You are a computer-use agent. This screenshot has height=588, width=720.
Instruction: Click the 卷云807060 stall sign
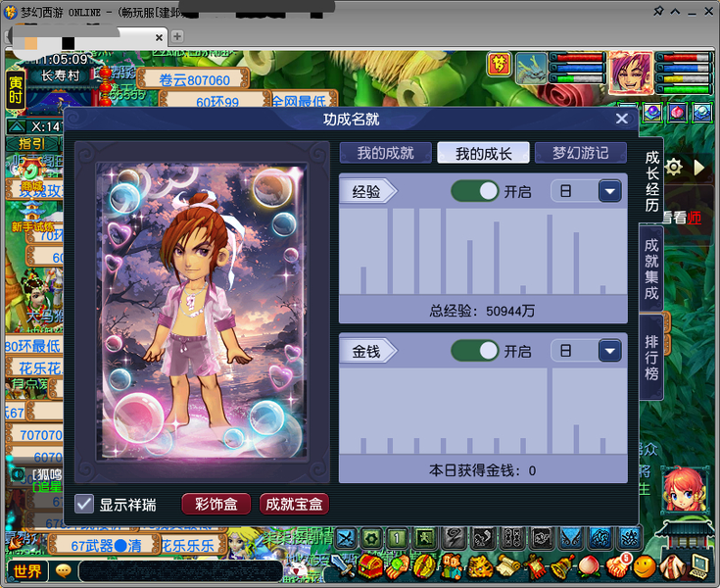194,80
